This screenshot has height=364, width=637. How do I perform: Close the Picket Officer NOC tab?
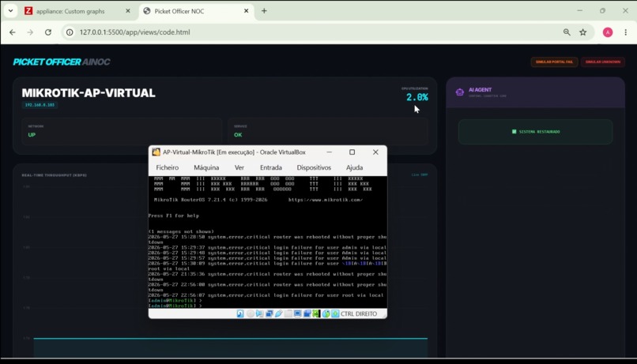pyautogui.click(x=247, y=11)
